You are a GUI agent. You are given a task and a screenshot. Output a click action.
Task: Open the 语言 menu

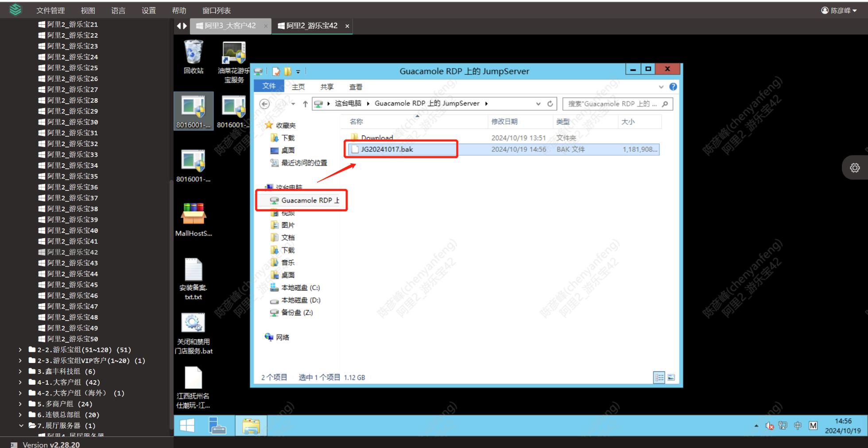click(118, 11)
